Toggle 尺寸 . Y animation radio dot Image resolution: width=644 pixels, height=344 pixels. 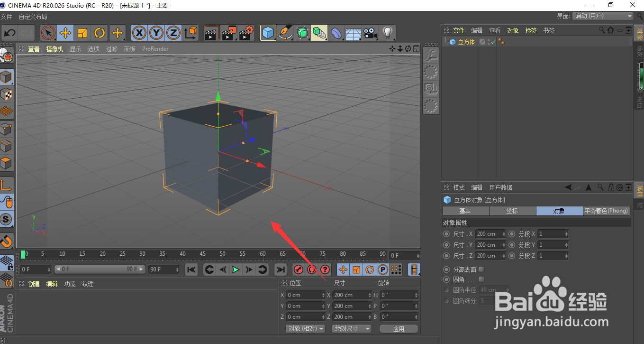tap(446, 245)
